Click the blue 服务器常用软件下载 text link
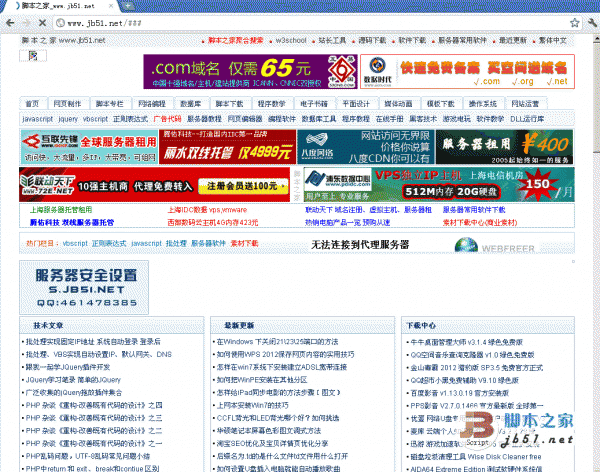The width and height of the screenshot is (600, 472). 474,210
